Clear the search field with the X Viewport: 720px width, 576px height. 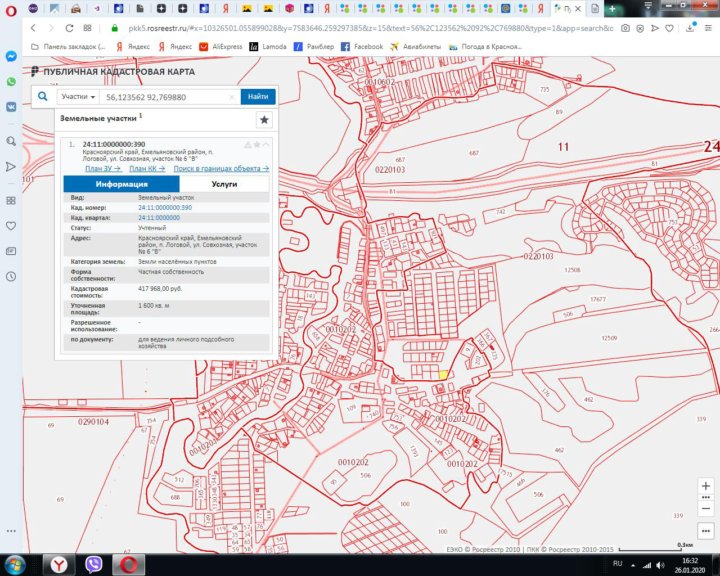[x=232, y=97]
